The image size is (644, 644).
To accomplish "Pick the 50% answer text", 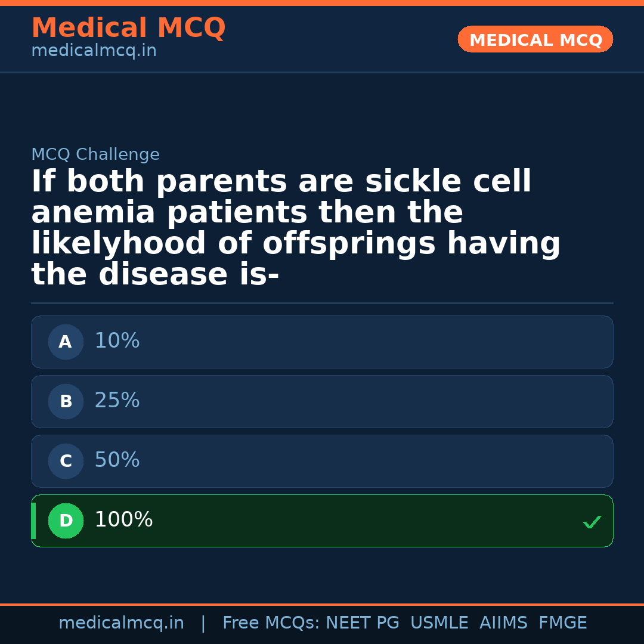I will [x=117, y=460].
